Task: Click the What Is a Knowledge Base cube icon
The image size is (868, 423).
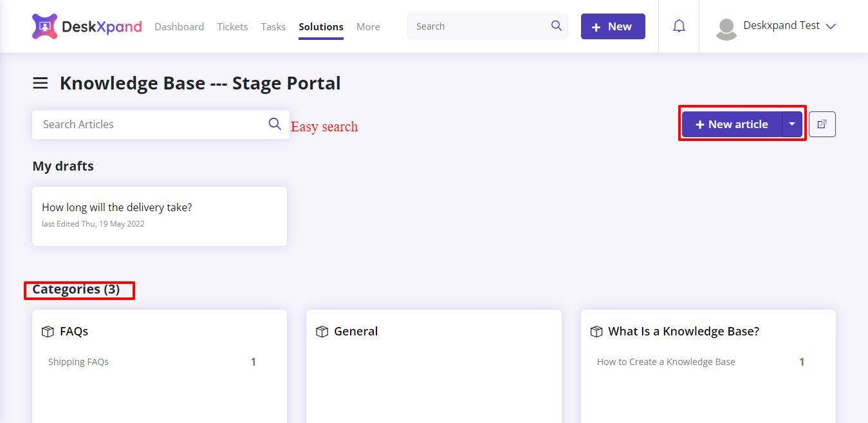Action: [x=596, y=331]
